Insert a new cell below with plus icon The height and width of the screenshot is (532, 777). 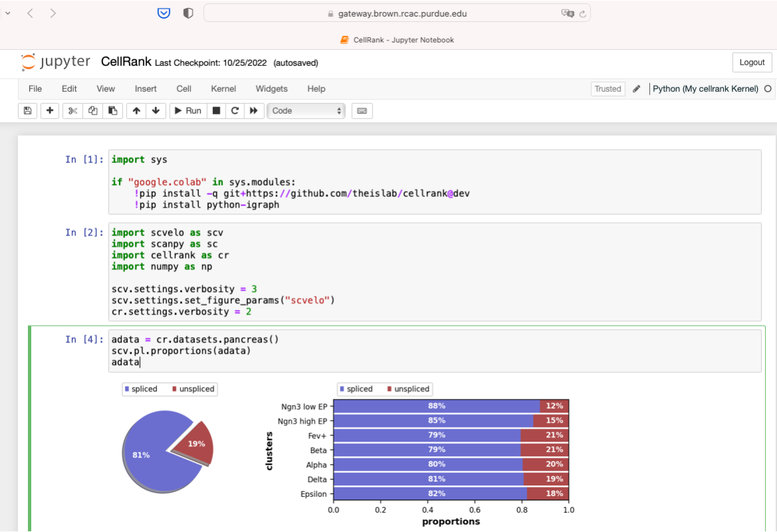point(49,111)
